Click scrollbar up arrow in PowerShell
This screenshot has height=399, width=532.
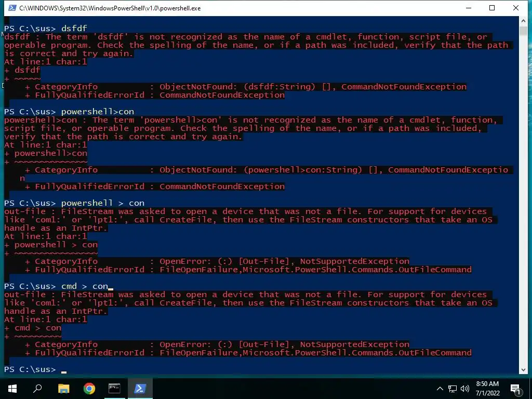(x=523, y=21)
